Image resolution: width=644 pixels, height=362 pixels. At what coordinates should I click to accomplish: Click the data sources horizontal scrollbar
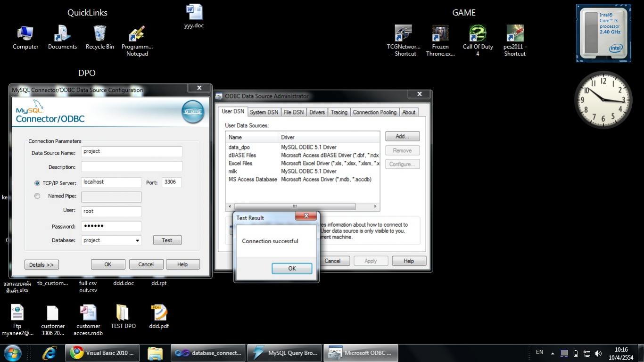pyautogui.click(x=295, y=206)
